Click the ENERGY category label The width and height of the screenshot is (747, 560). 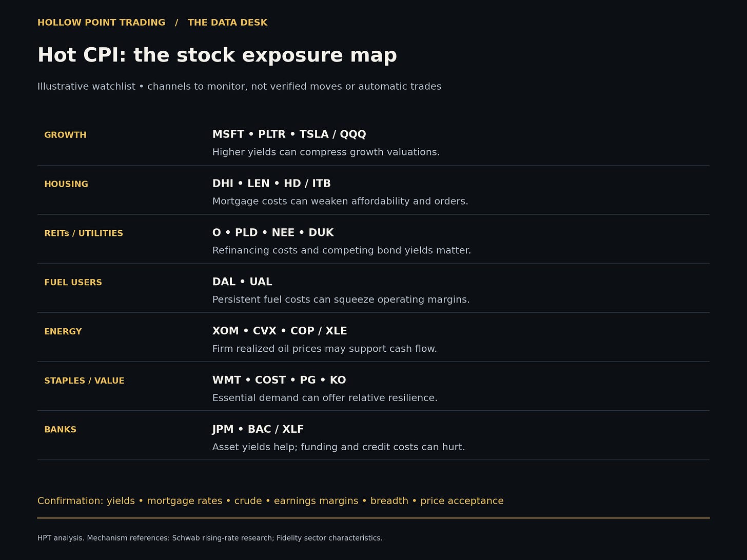63,332
